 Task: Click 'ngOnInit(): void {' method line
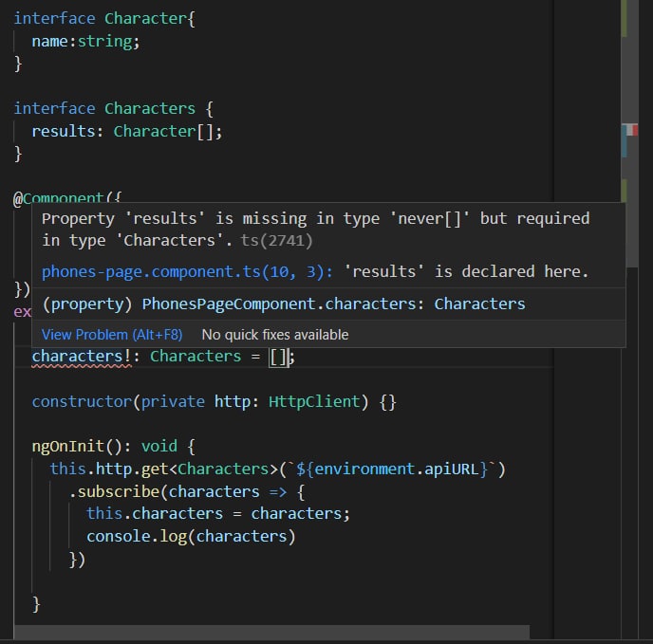point(113,447)
